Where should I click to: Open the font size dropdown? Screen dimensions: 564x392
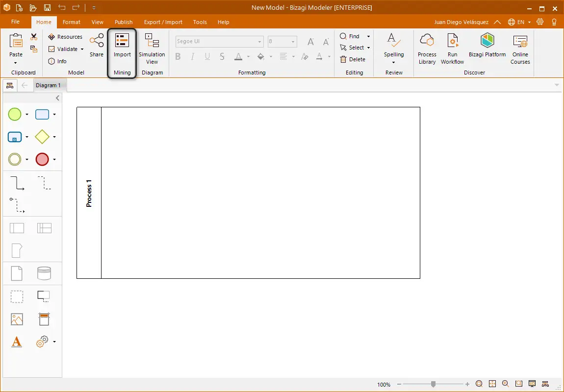click(293, 42)
